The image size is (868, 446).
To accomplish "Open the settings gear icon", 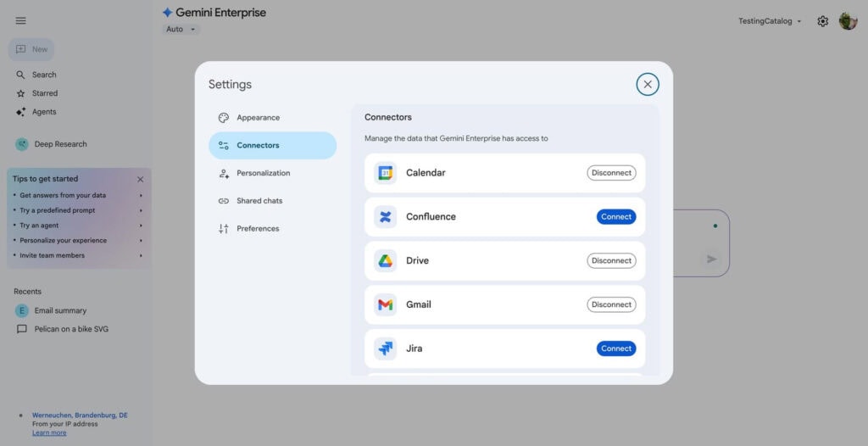I will (822, 21).
